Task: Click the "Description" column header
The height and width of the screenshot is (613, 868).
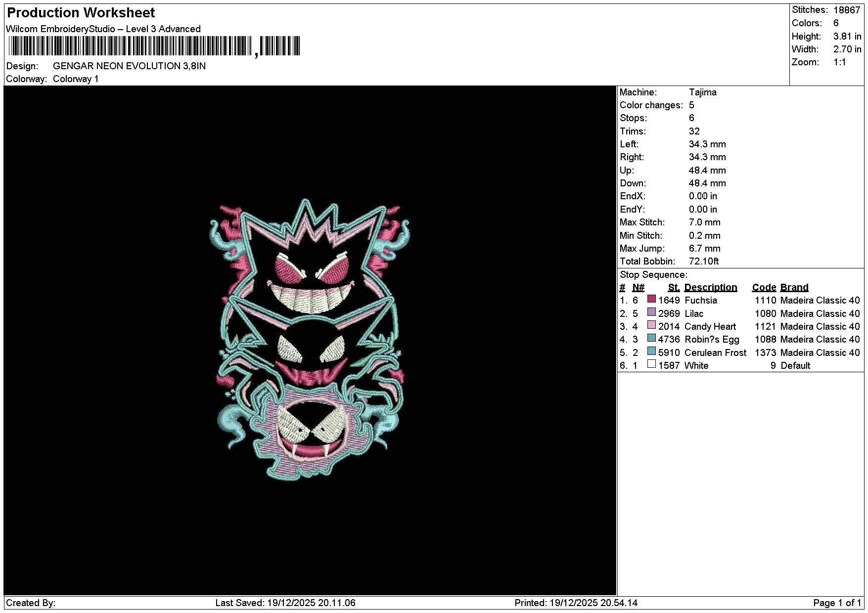Action: tap(711, 287)
